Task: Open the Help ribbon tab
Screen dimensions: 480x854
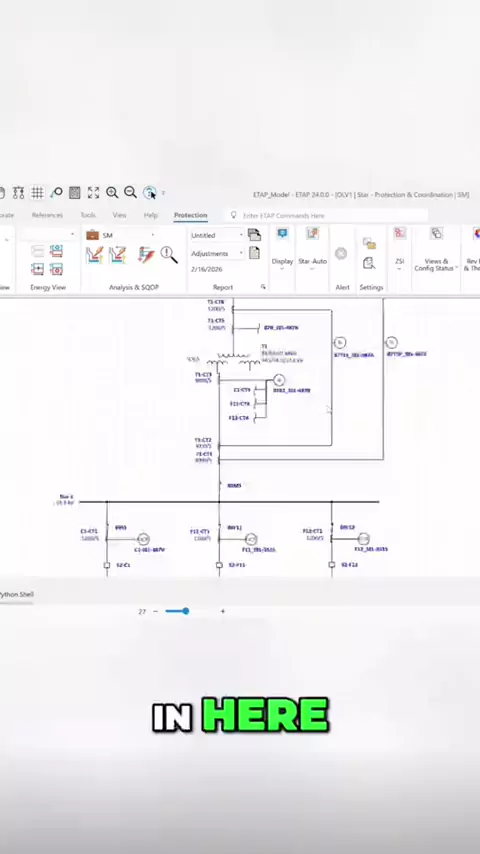Action: coord(151,215)
